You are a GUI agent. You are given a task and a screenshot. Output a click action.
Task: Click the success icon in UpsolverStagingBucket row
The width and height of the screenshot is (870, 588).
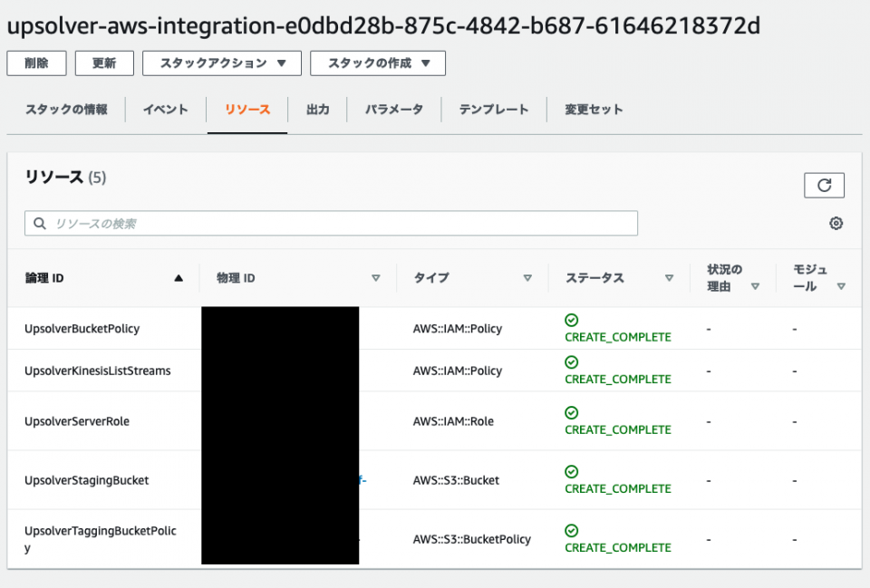(x=572, y=471)
